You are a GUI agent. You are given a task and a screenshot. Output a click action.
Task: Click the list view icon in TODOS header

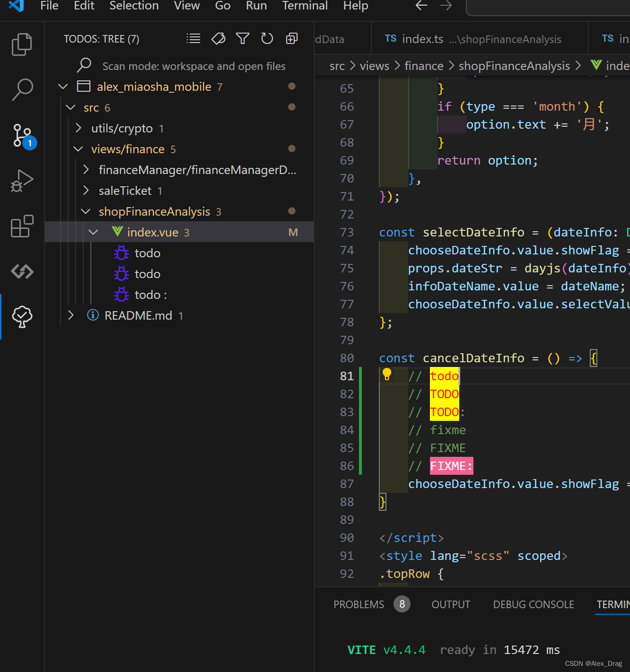tap(193, 39)
